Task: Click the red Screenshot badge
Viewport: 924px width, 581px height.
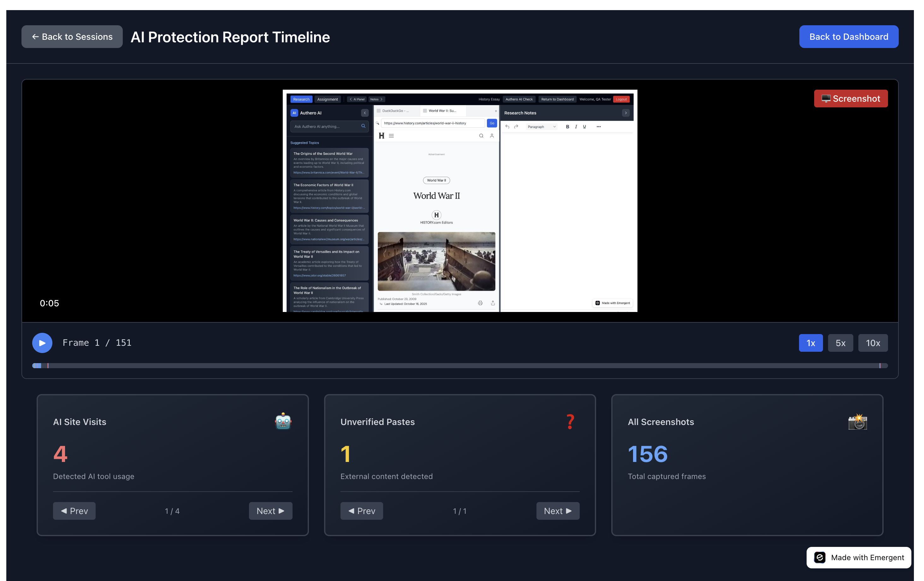Action: (x=850, y=99)
